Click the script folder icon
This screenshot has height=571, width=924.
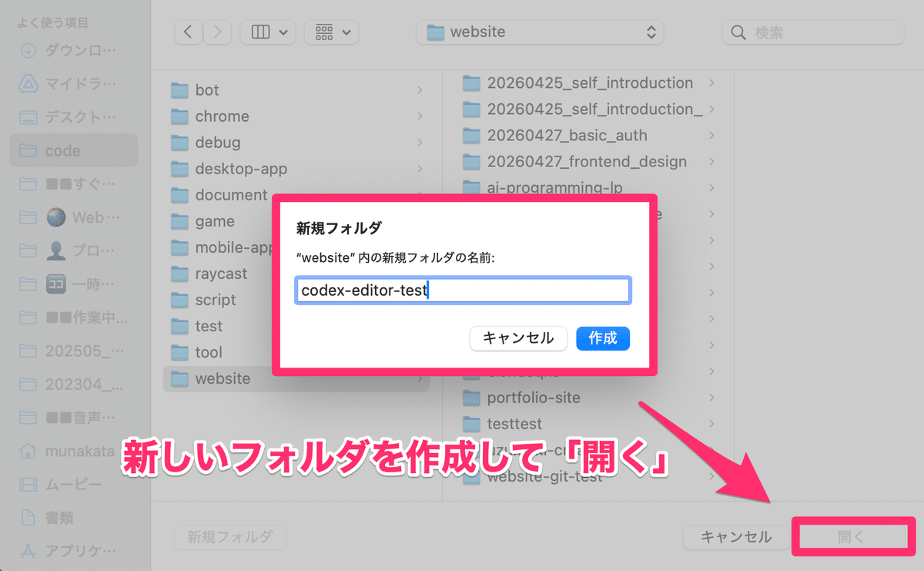(179, 300)
